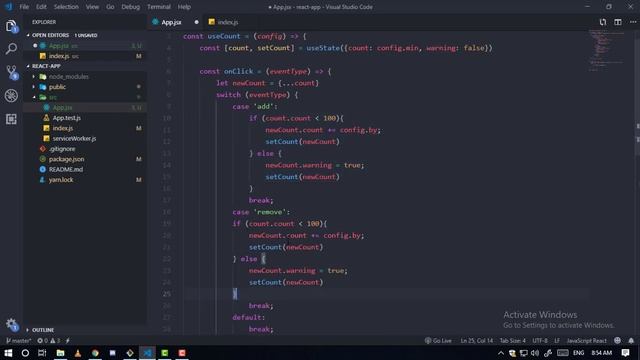Open the Explorer view in activity bar

pos(11,26)
